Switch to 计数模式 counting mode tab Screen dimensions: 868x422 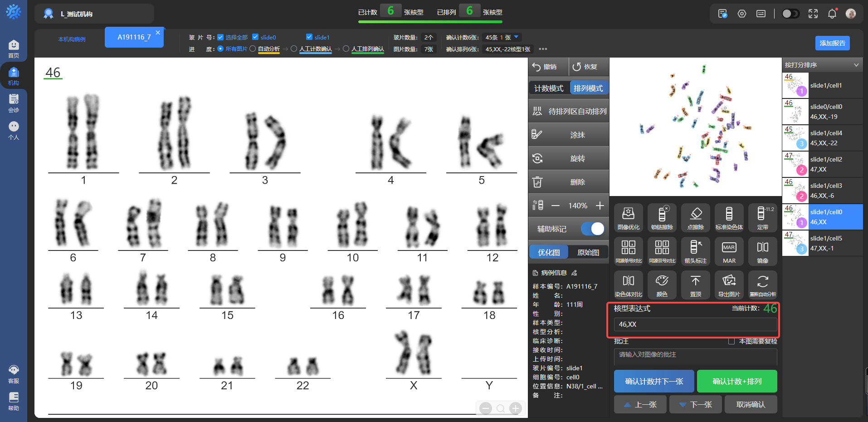click(x=549, y=88)
